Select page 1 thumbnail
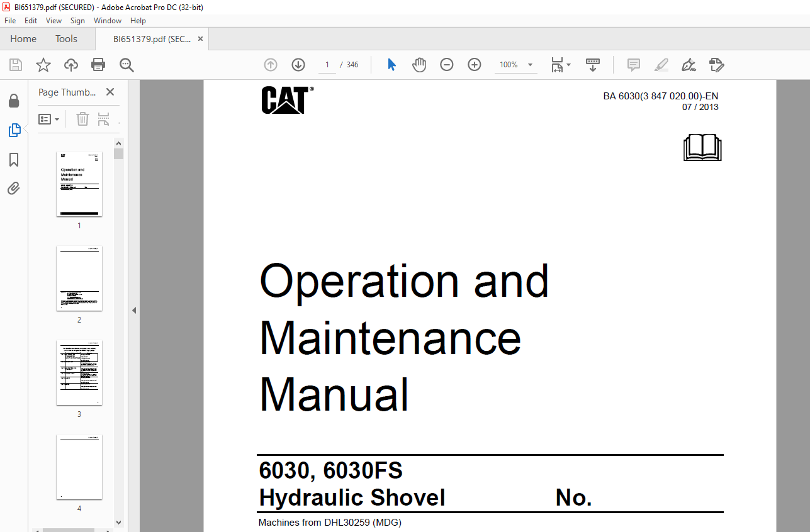 coord(79,184)
